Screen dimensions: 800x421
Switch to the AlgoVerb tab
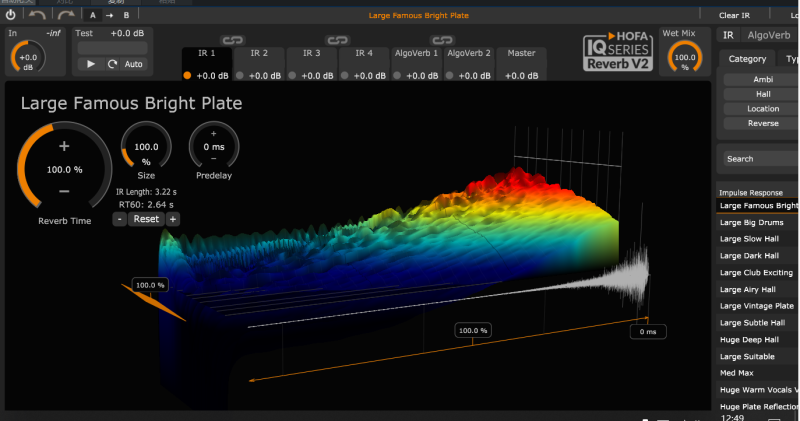tap(767, 35)
